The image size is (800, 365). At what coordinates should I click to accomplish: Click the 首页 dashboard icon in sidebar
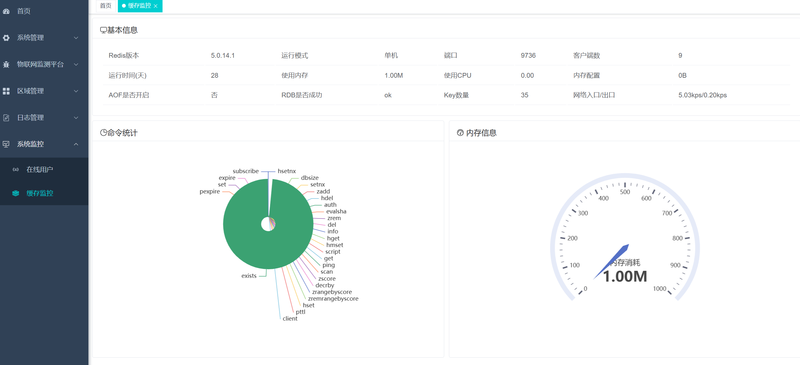click(6, 11)
